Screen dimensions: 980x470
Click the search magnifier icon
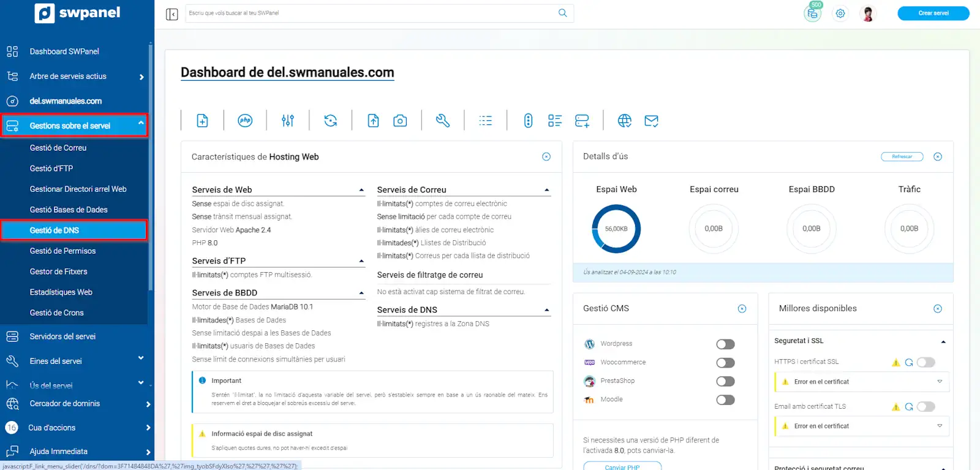(563, 13)
